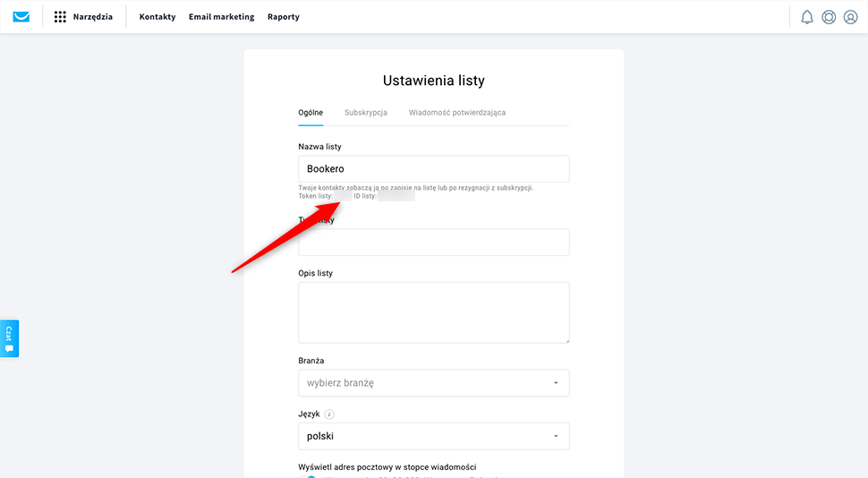Image resolution: width=868 pixels, height=478 pixels.
Task: Expand the Branża dropdown
Action: (x=433, y=383)
